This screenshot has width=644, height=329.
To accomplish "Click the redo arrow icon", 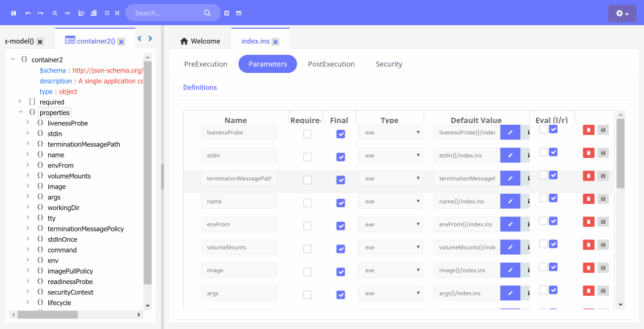I will click(40, 13).
